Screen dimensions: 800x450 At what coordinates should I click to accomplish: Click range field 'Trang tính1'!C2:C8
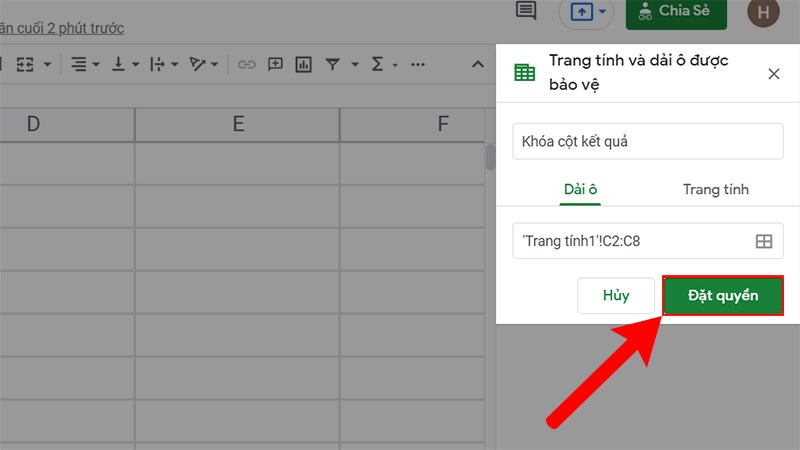647,241
